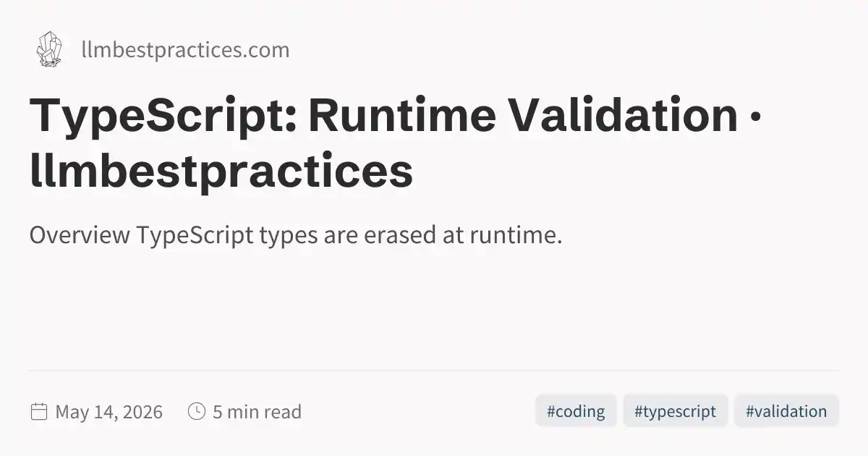The image size is (868, 456).
Task: Click the 5 min read label
Action: click(x=257, y=412)
